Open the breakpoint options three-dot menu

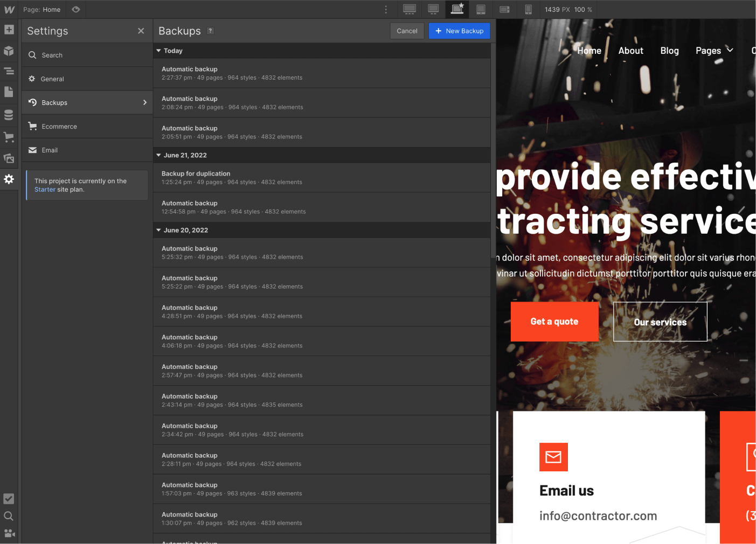[386, 9]
